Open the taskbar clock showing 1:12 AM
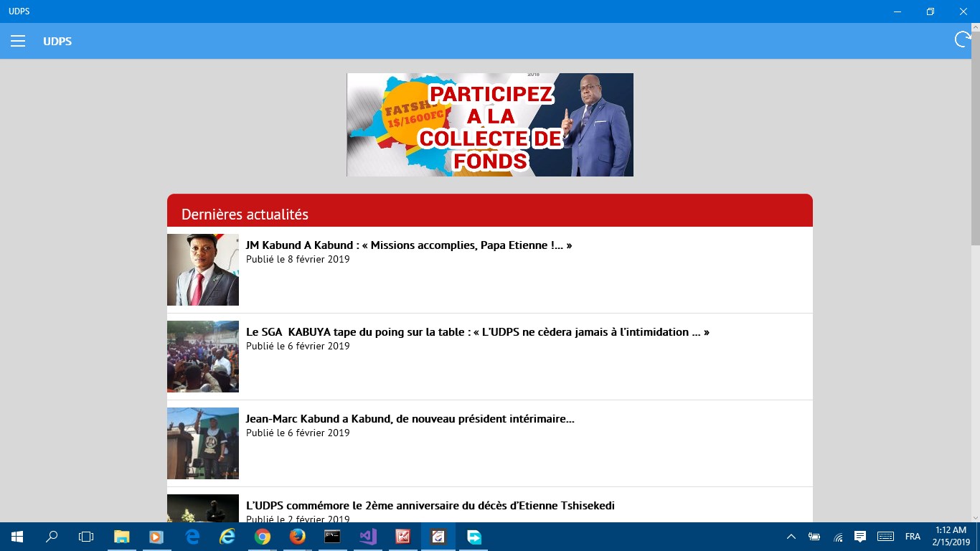The width and height of the screenshot is (980, 551). click(x=951, y=537)
